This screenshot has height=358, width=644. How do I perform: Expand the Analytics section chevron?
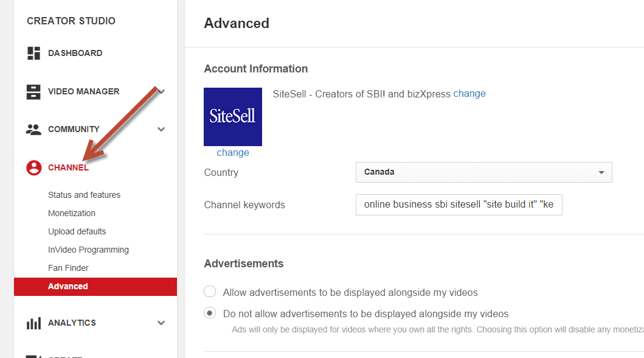(x=161, y=323)
